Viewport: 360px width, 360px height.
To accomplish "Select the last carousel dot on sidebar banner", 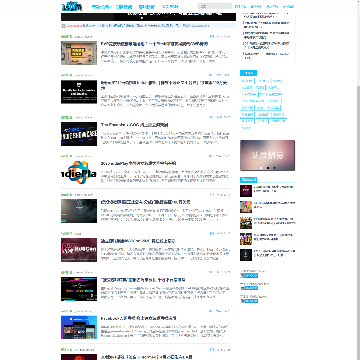I will [x=274, y=168].
